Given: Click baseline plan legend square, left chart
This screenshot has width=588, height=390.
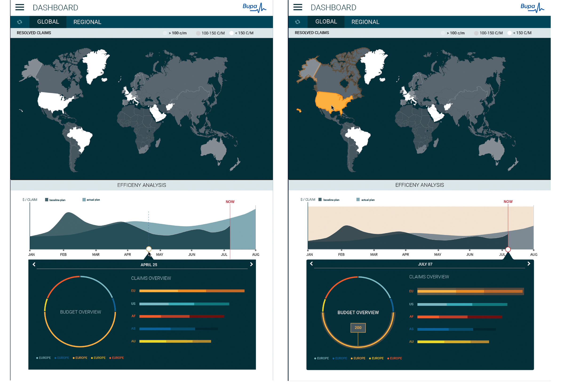Looking at the screenshot, I should pos(47,200).
